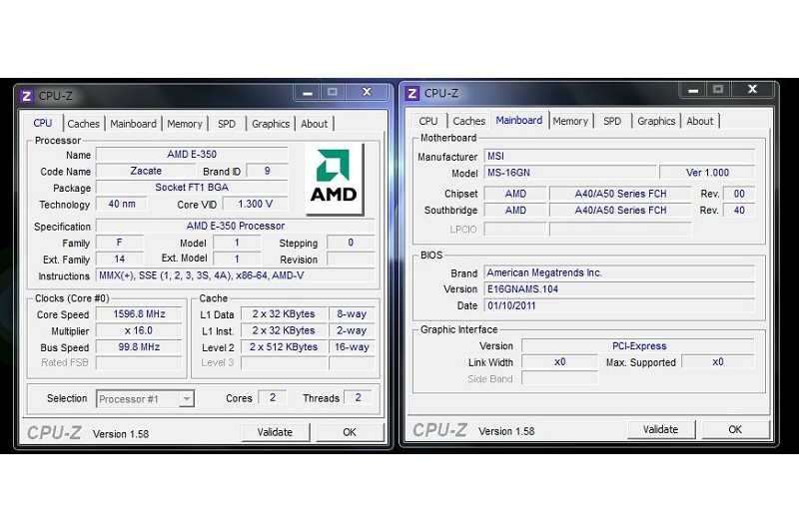799x532 pixels.
Task: Click Specification field 'AMD E-350 Processor'
Action: pyautogui.click(x=236, y=226)
